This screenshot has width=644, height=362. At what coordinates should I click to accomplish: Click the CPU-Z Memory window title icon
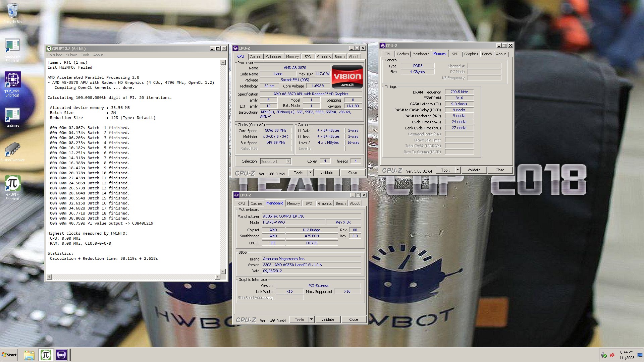pos(383,46)
